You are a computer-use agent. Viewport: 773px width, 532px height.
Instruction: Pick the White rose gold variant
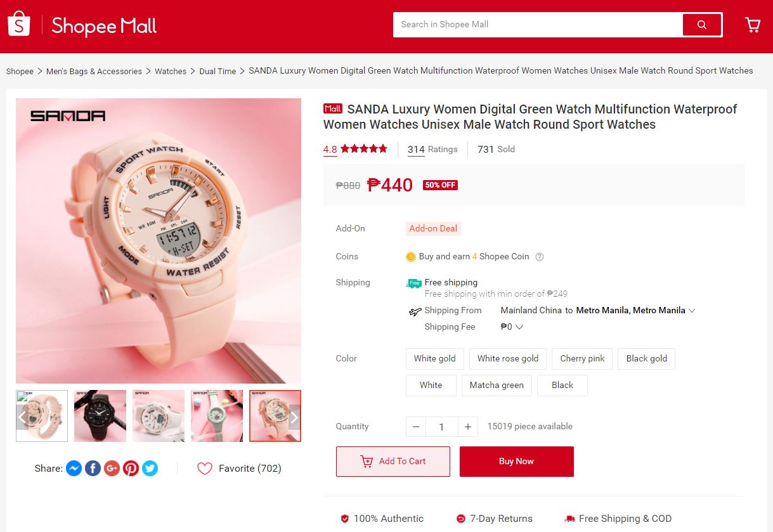508,358
